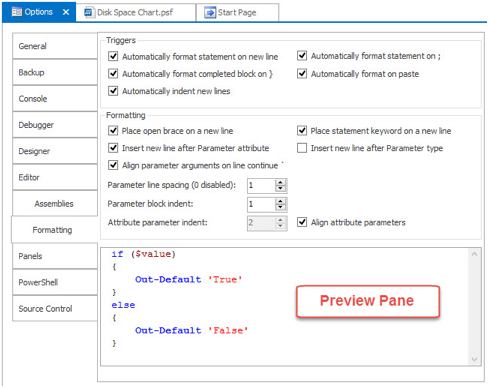Screen dimensions: 488x387
Task: Open the Backup options category
Action: pos(55,72)
